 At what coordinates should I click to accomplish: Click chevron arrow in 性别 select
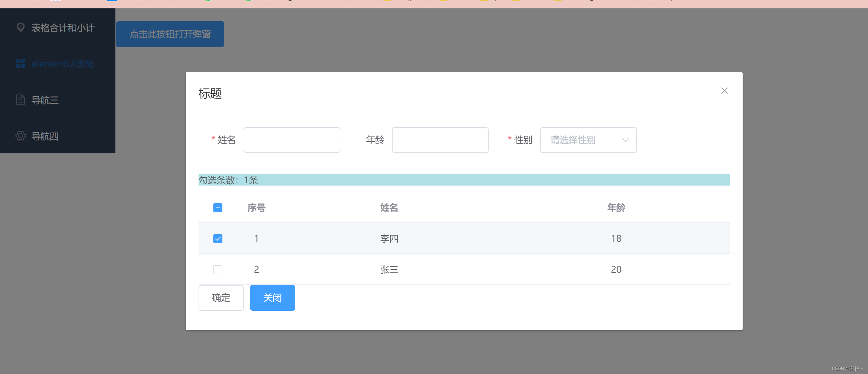[x=625, y=140]
